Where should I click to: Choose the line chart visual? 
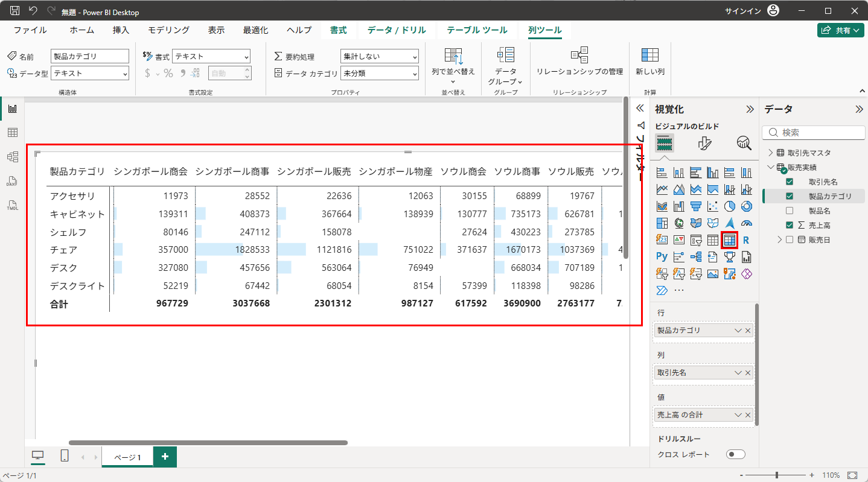(662, 189)
